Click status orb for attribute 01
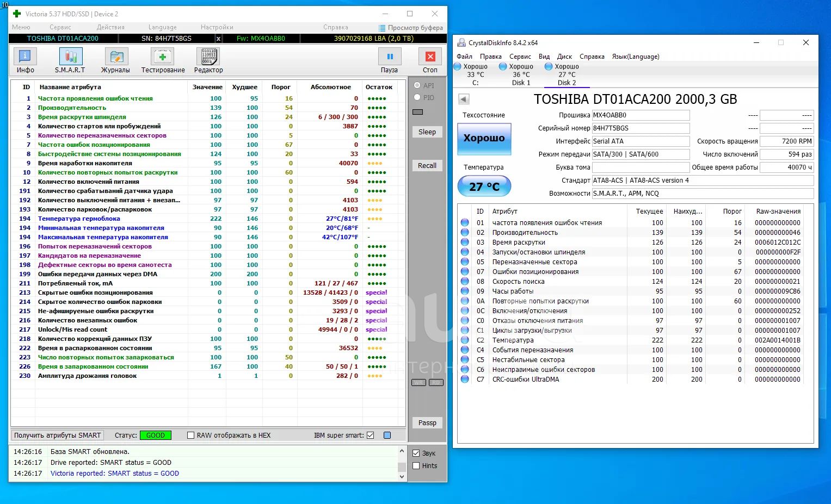Image resolution: width=831 pixels, height=504 pixels. pyautogui.click(x=465, y=222)
